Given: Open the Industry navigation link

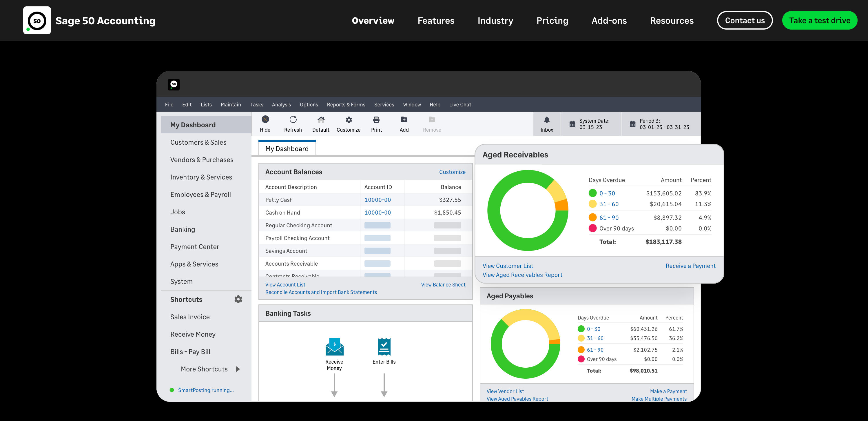Looking at the screenshot, I should [x=495, y=21].
